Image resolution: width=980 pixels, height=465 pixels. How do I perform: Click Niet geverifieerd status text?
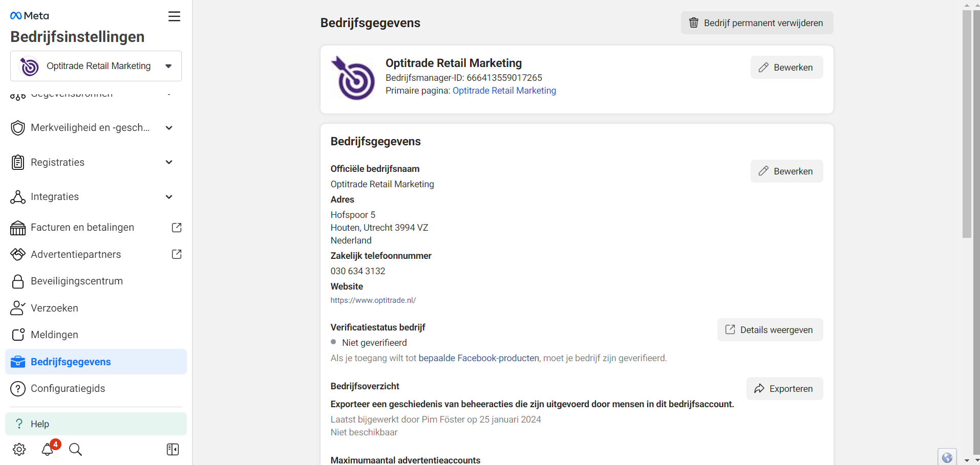[x=374, y=343]
